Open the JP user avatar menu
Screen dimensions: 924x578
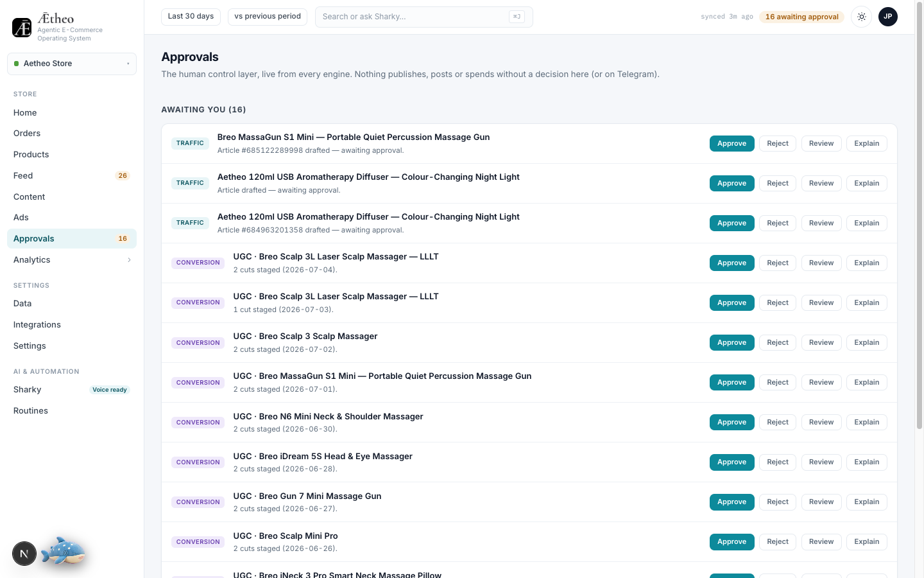(x=888, y=17)
